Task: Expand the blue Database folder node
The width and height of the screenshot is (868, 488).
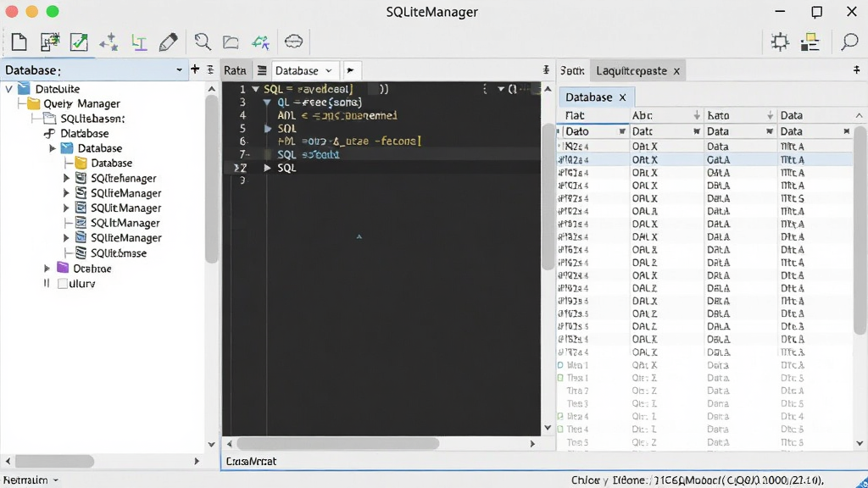Action: [x=53, y=148]
